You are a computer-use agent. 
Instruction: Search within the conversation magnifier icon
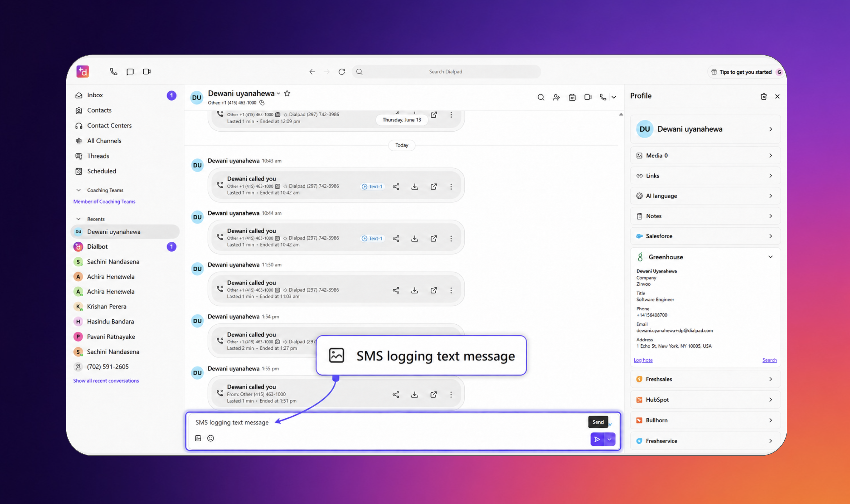pos(541,98)
